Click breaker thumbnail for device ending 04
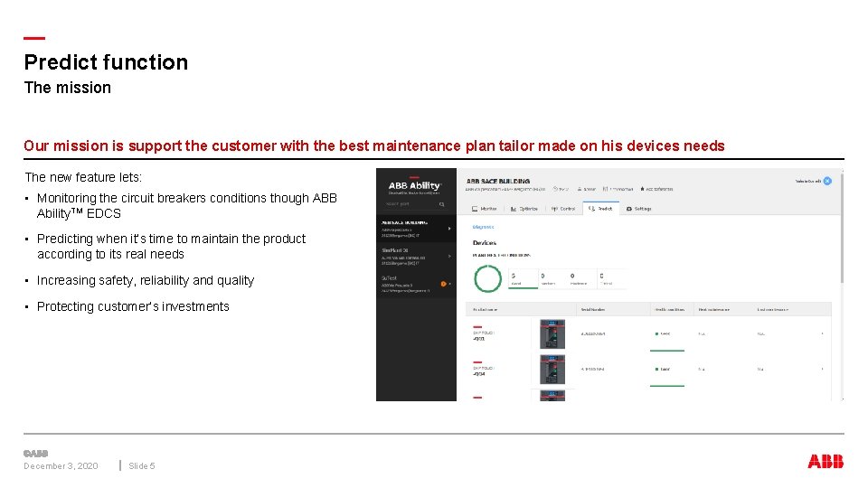This screenshot has height=488, width=868. click(552, 369)
